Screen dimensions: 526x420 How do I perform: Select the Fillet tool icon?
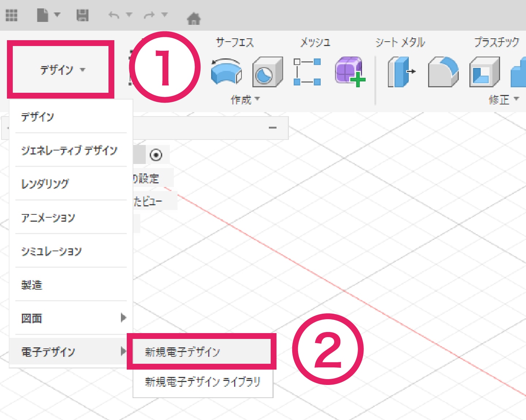coord(443,72)
